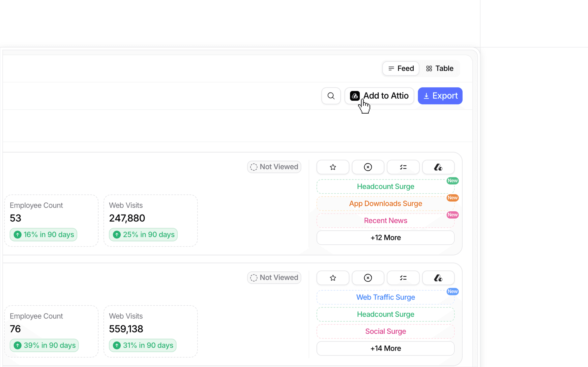
Task: Dismiss the company with 76 employees
Action: pyautogui.click(x=368, y=278)
